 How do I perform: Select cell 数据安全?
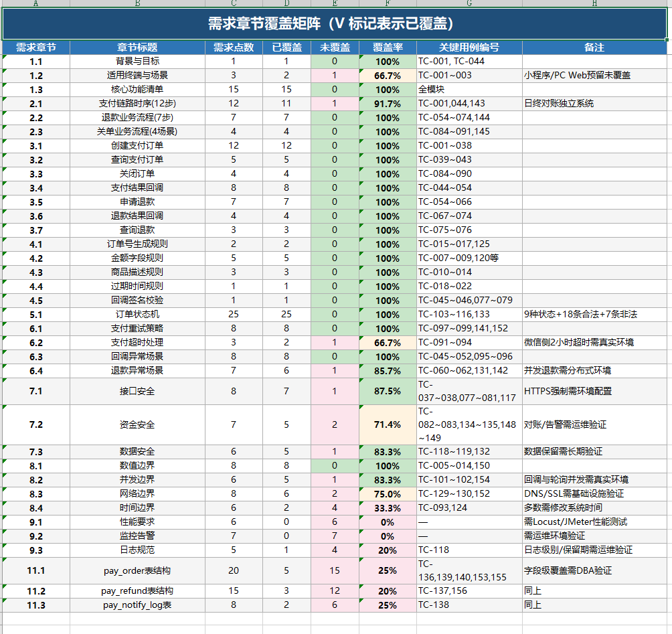pos(138,452)
